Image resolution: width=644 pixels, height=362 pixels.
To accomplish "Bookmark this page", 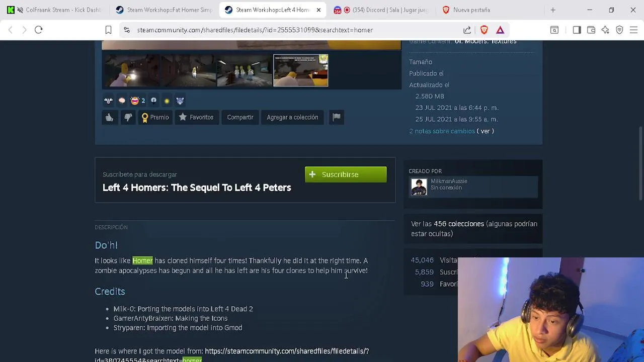I will point(108,30).
